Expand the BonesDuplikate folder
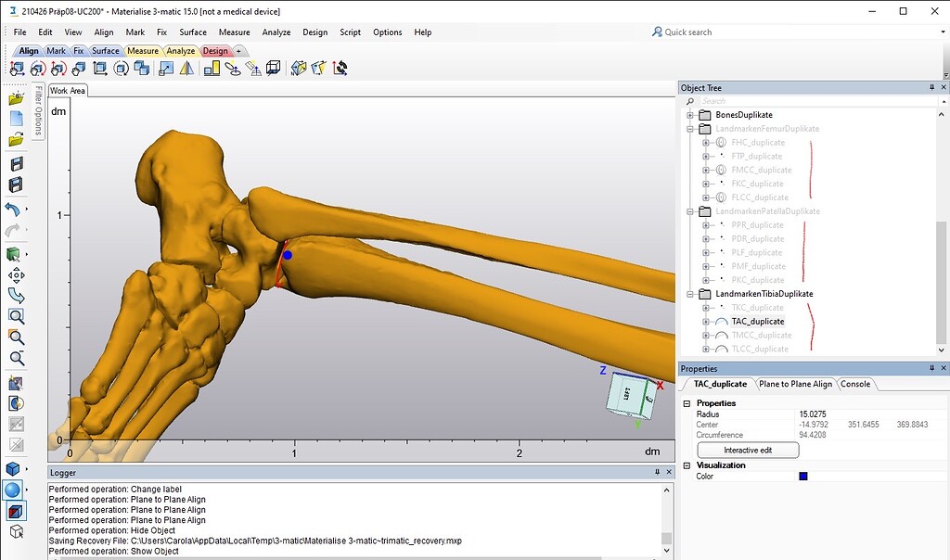The height and width of the screenshot is (560, 950). [x=690, y=115]
